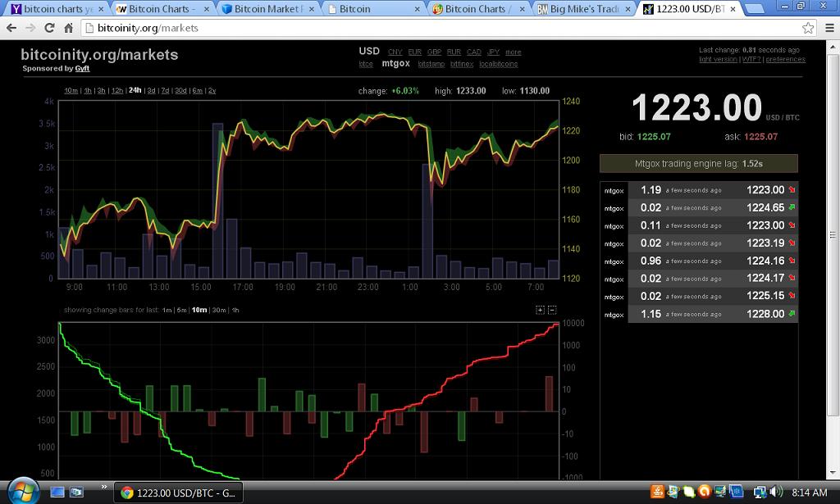This screenshot has width=840, height=504.
Task: Reload the bitcoinity page
Action: (49, 28)
